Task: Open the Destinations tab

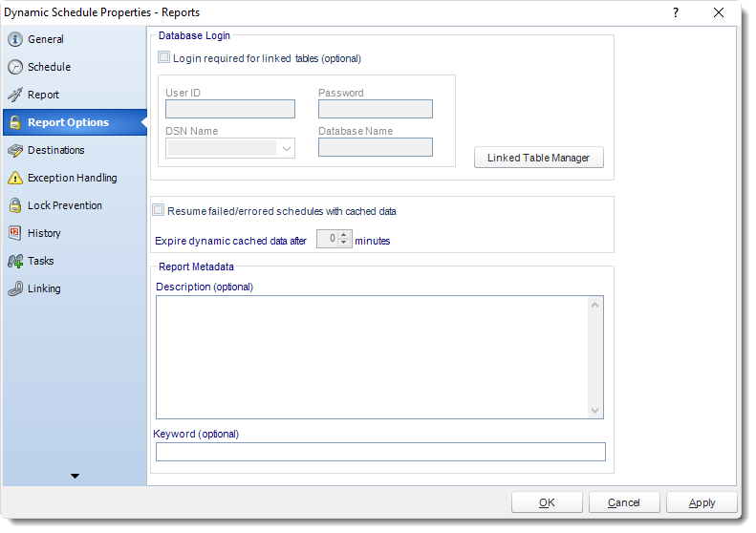Action: point(75,150)
